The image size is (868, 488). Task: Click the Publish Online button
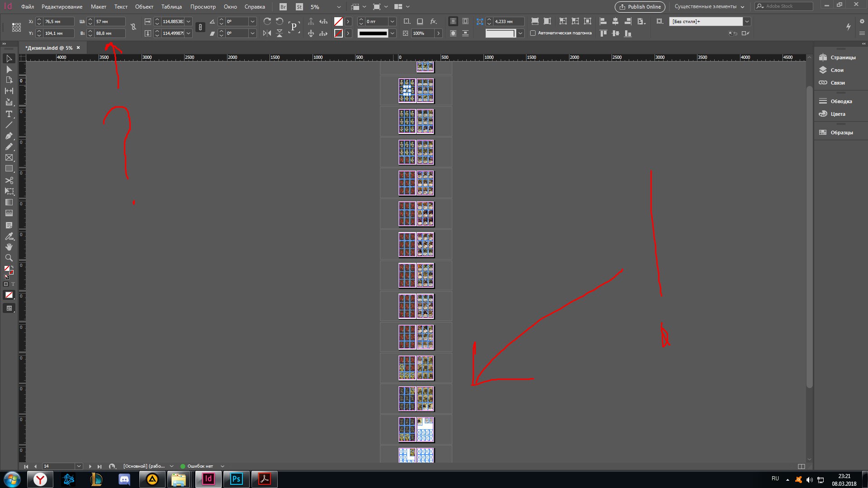pyautogui.click(x=640, y=7)
